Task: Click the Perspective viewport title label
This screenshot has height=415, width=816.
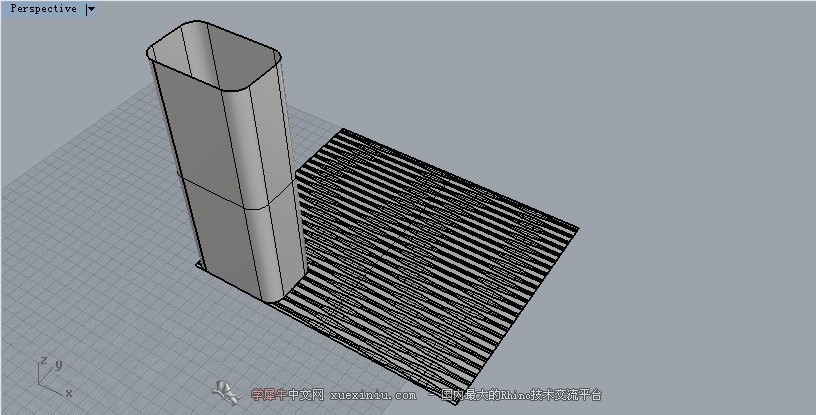Action: point(43,8)
